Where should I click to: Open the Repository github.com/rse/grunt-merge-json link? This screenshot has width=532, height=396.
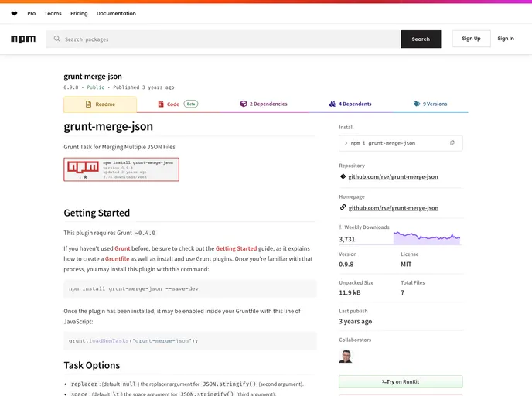click(x=394, y=176)
